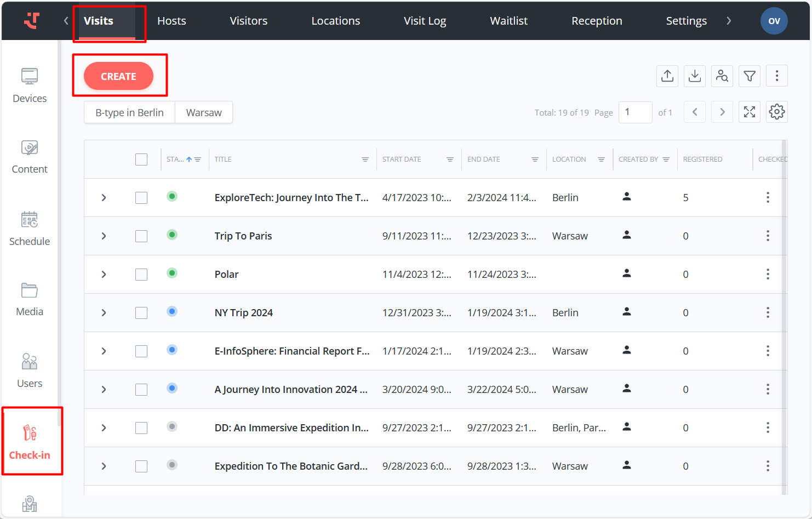The height and width of the screenshot is (519, 812).
Task: Expand the ExploreTech visit row
Action: 104,198
